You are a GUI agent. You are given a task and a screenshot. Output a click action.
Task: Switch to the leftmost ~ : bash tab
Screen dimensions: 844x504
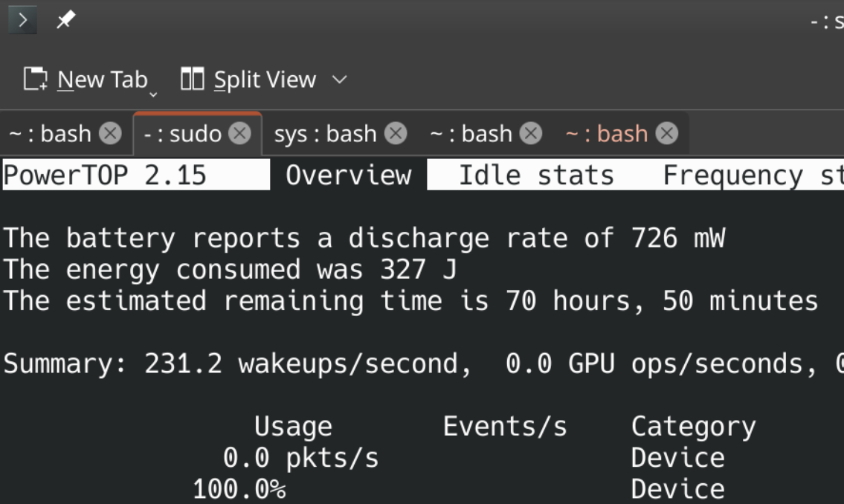click(x=50, y=134)
